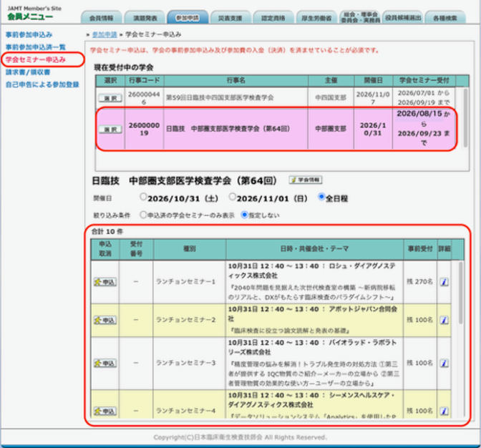This screenshot has width=481, height=448.
Task: Click the 学会セミナー受付 column header
Action: [x=424, y=81]
